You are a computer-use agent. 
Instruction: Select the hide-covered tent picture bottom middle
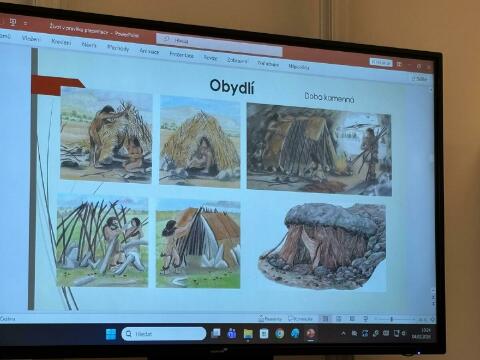(198, 244)
